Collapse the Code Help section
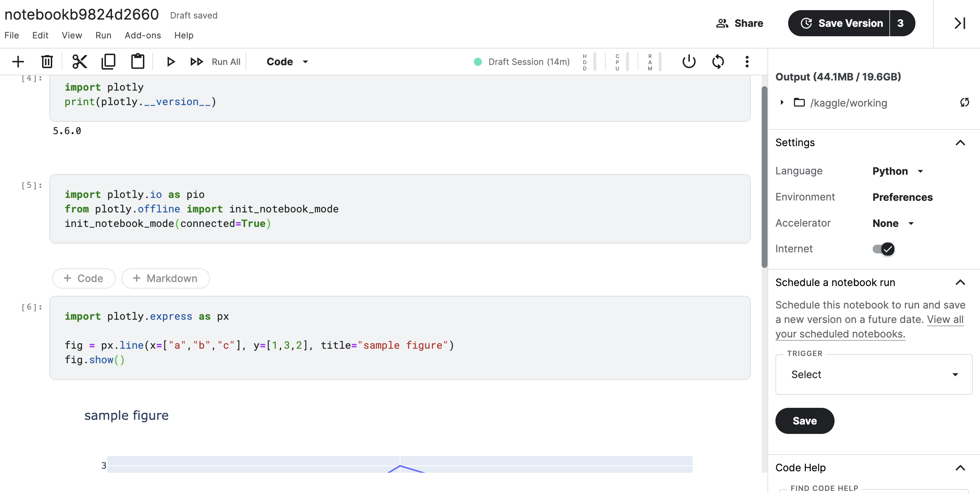Image resolution: width=980 pixels, height=493 pixels. (960, 468)
